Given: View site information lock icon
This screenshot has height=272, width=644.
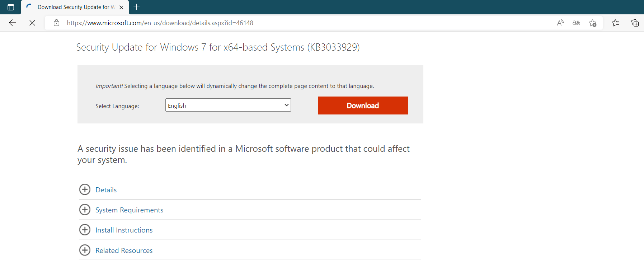Looking at the screenshot, I should click(x=56, y=23).
